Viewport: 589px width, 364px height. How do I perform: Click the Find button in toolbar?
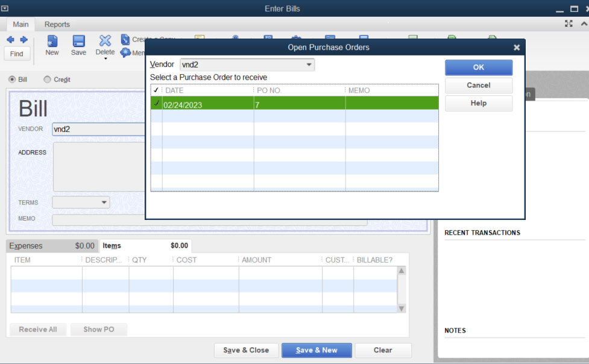pyautogui.click(x=16, y=54)
